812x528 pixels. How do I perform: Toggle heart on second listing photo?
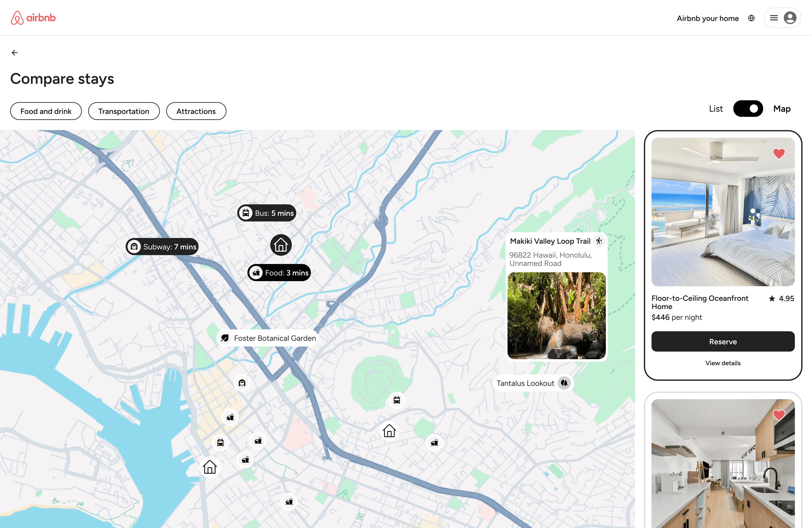(x=779, y=415)
